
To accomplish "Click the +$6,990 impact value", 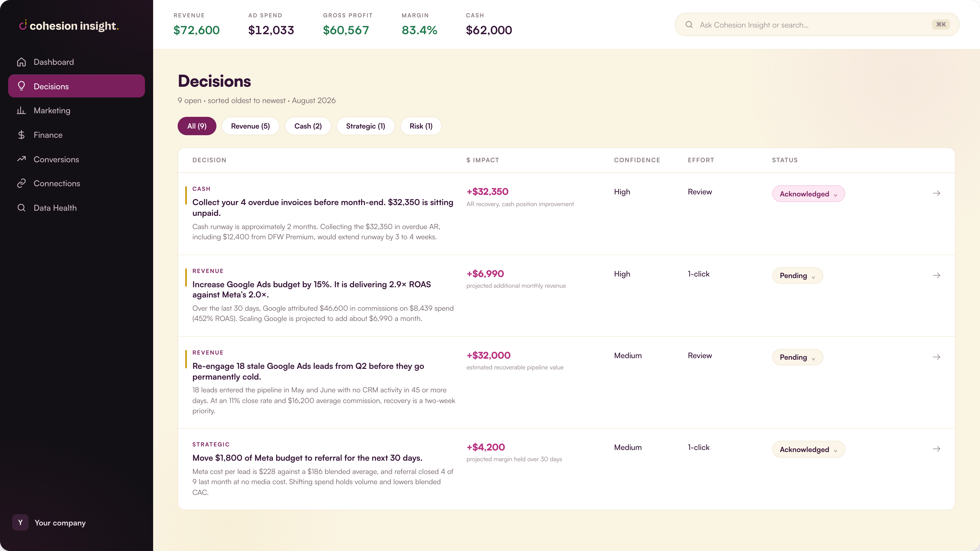I will coord(485,273).
